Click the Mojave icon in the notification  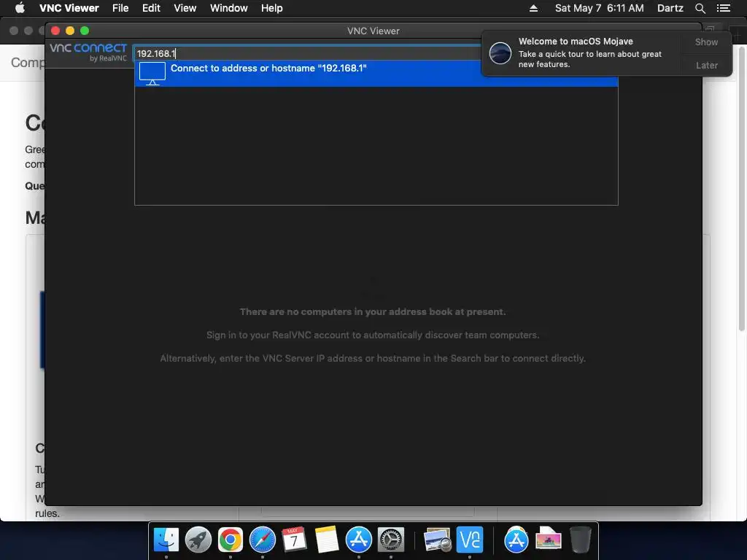pyautogui.click(x=500, y=52)
